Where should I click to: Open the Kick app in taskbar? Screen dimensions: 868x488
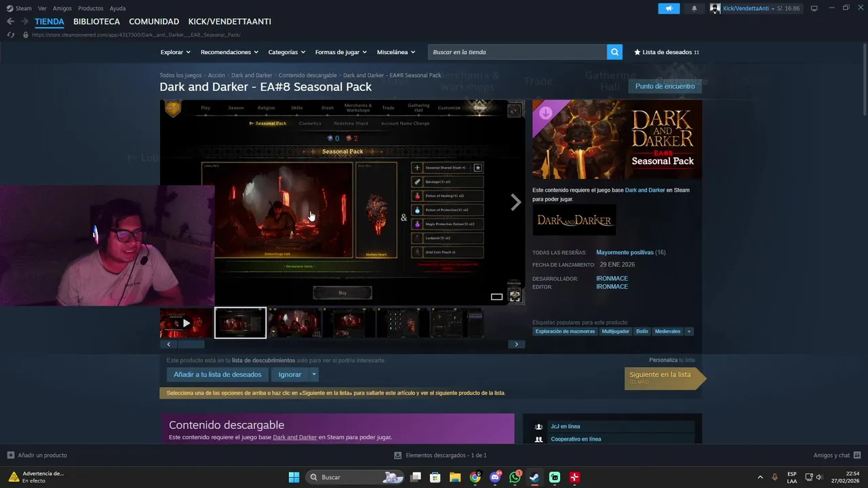(x=555, y=477)
